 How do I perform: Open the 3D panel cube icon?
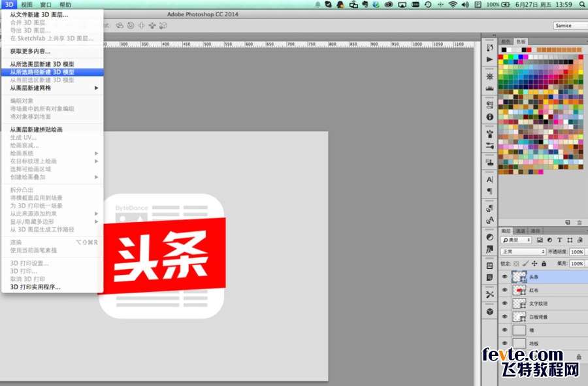coord(490,312)
